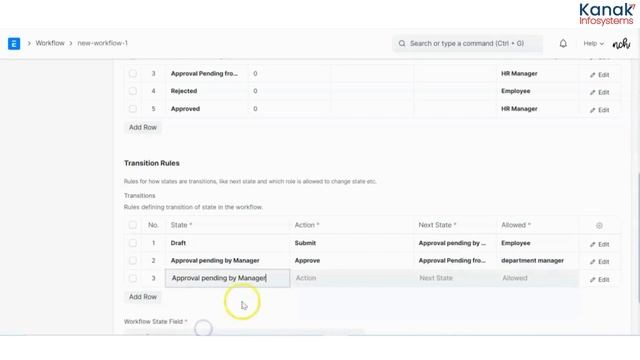The image size is (640, 360).
Task: Select the Employee cell in Draft transition row
Action: [x=538, y=243]
